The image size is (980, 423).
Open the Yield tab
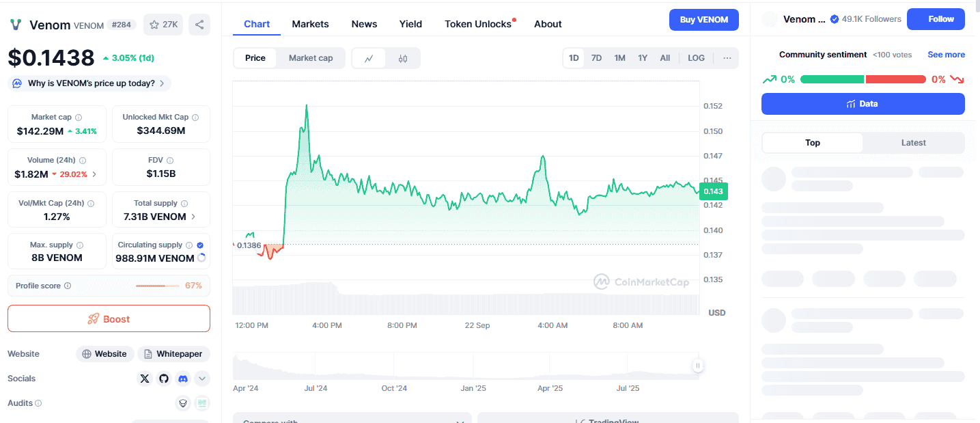tap(410, 24)
